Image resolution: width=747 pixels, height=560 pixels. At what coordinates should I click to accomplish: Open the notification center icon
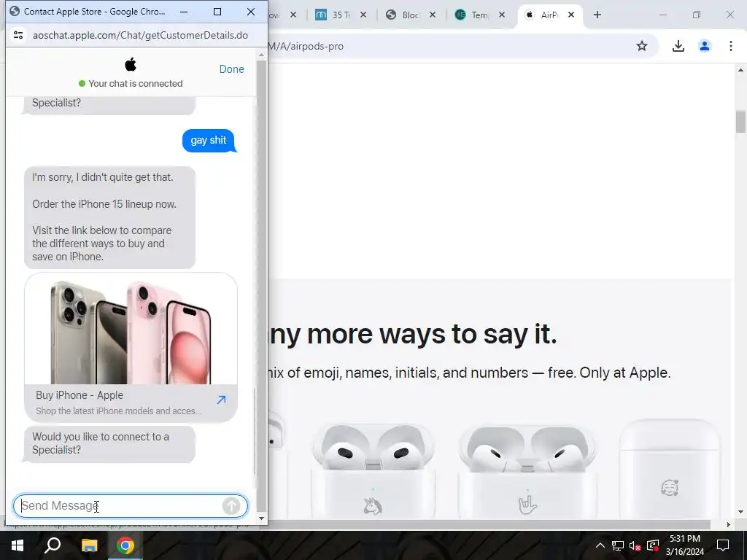(723, 545)
